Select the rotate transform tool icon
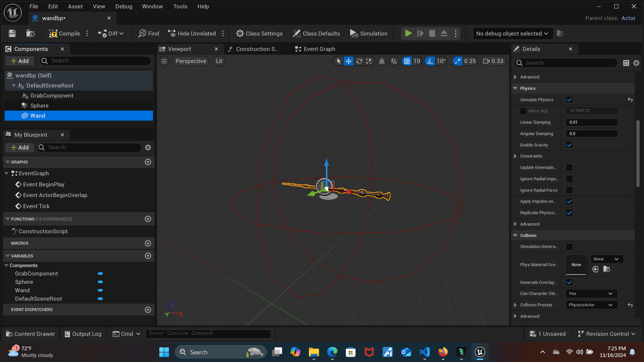Viewport: 644px width, 362px height. click(359, 61)
